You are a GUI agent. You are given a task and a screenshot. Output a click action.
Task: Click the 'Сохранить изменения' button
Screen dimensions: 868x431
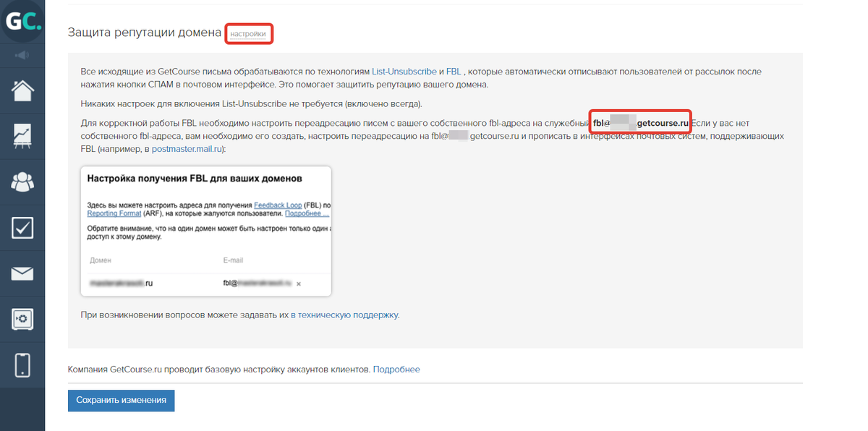[x=121, y=401]
